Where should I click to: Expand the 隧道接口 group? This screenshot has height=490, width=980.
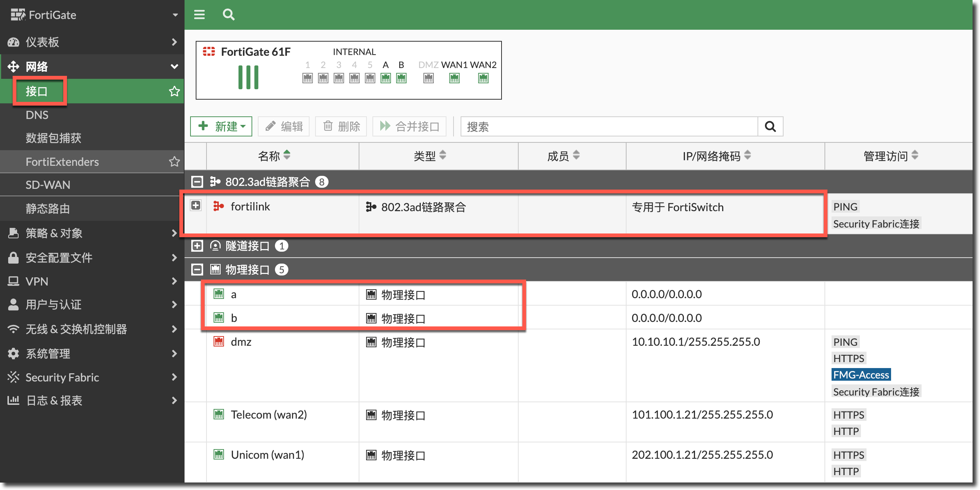197,246
